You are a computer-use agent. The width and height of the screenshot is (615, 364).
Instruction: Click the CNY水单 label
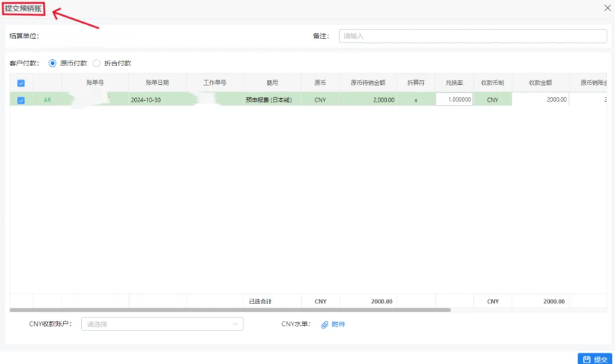pos(296,324)
